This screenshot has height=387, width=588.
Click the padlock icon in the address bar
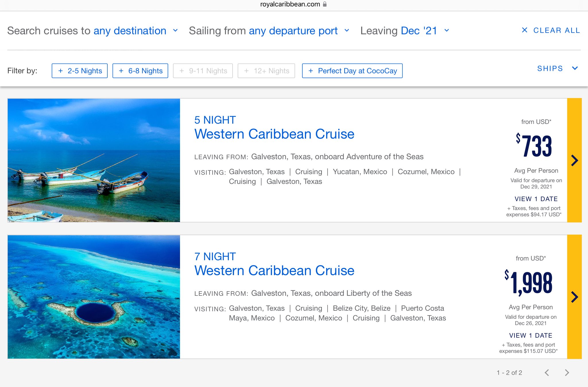coord(325,4)
